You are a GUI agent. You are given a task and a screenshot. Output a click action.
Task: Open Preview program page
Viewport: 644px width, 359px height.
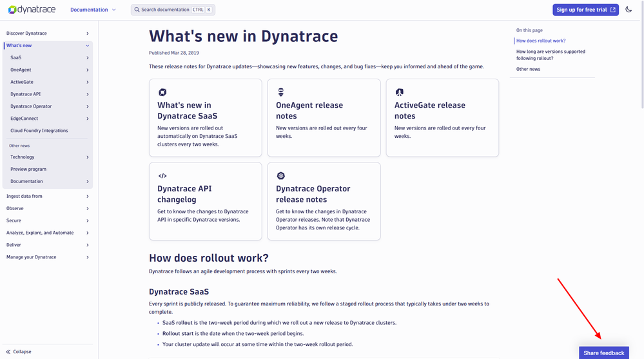coord(28,170)
